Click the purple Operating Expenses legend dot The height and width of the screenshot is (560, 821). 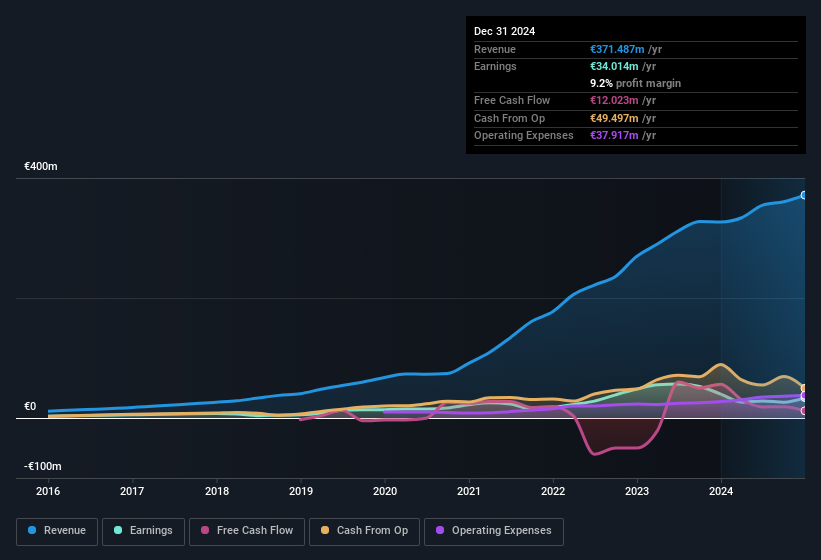pos(440,531)
